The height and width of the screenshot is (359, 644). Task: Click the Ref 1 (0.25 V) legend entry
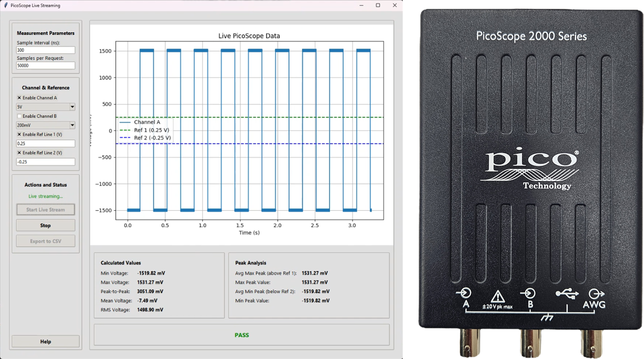(145, 130)
